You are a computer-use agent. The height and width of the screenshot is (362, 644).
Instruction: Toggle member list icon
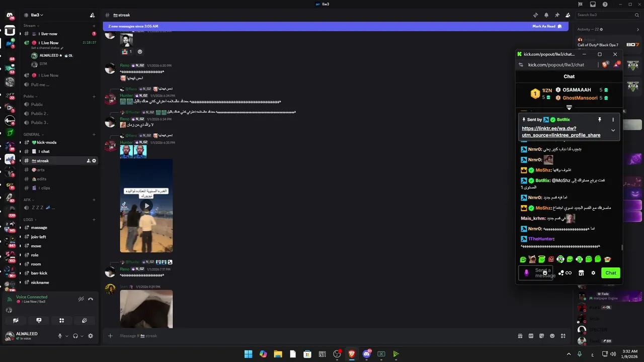568,15
